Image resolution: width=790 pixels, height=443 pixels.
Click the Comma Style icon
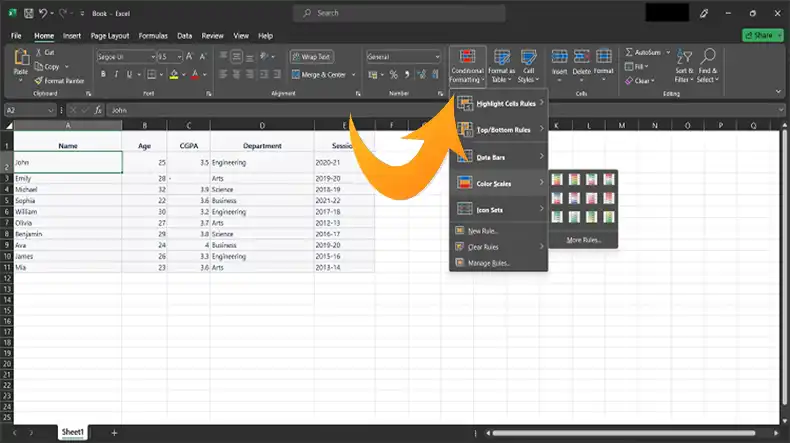[x=407, y=75]
